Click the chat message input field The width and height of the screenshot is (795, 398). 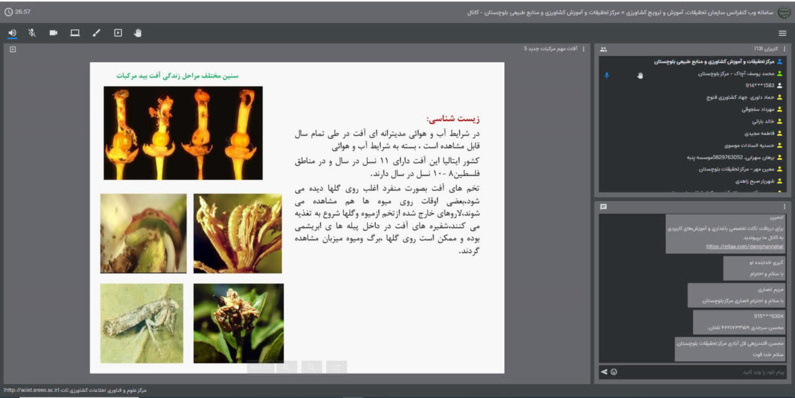702,372
